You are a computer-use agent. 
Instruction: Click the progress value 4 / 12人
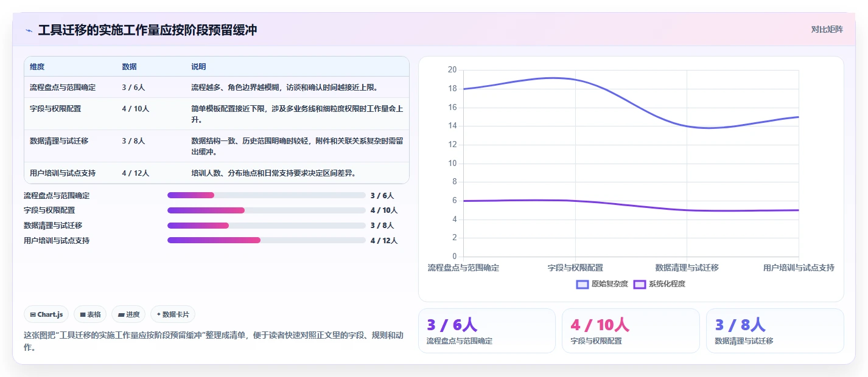click(384, 241)
